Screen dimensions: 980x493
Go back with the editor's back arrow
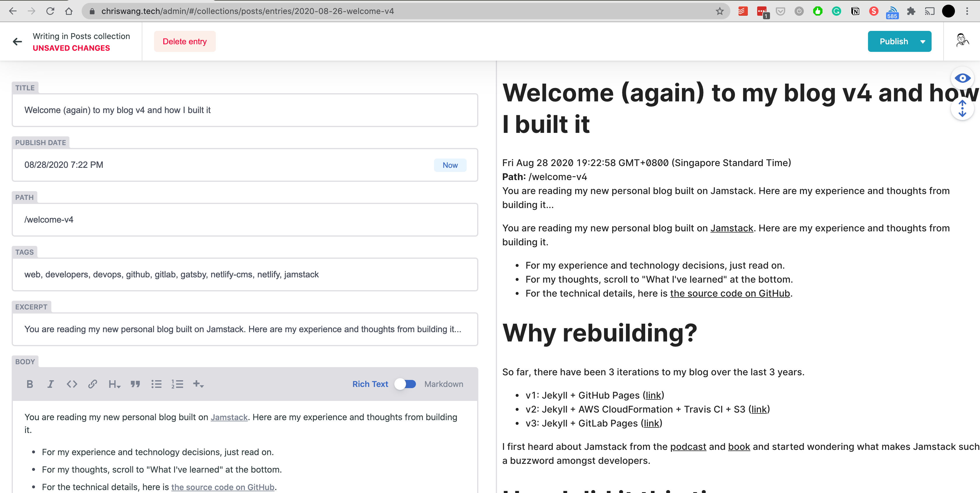(x=17, y=42)
